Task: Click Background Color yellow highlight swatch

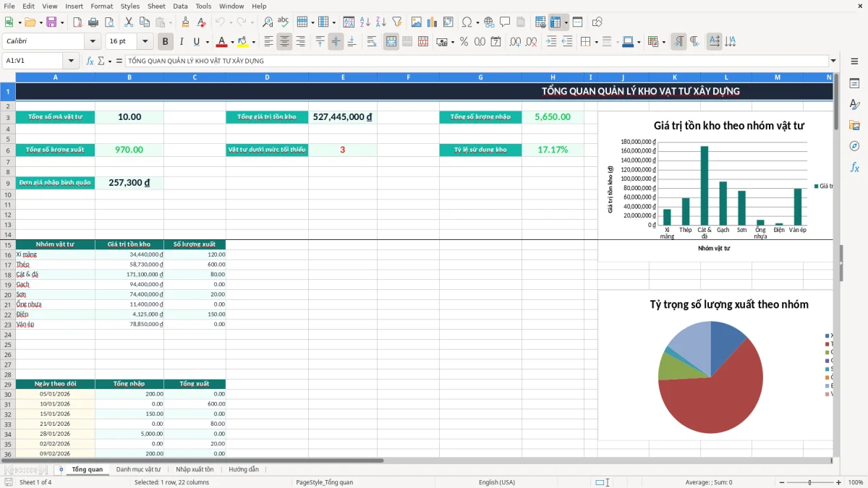Action: [x=242, y=42]
